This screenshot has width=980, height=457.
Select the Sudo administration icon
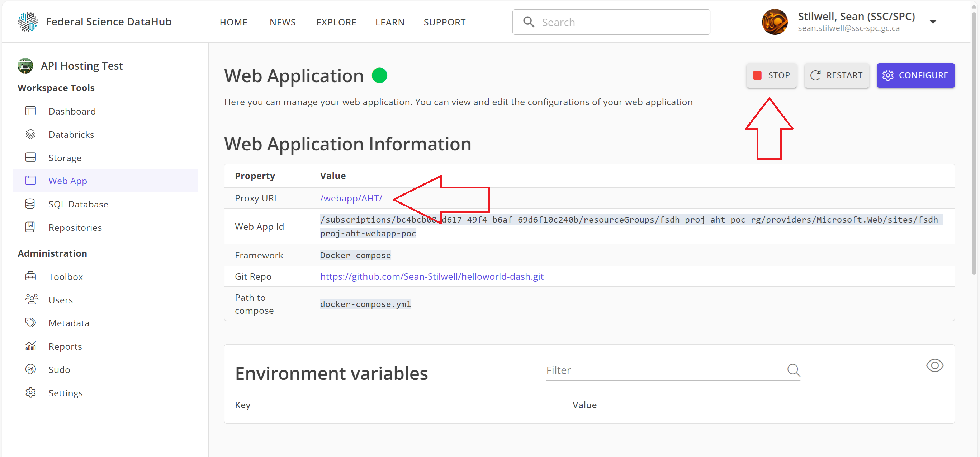[30, 369]
